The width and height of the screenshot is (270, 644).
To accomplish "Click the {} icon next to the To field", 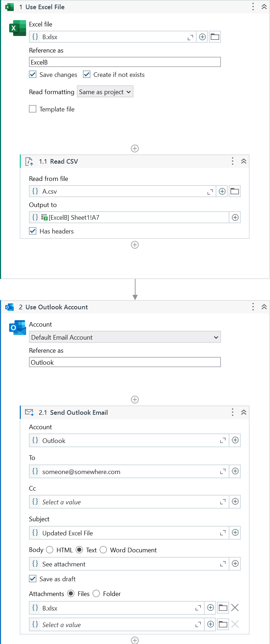I will [35, 471].
